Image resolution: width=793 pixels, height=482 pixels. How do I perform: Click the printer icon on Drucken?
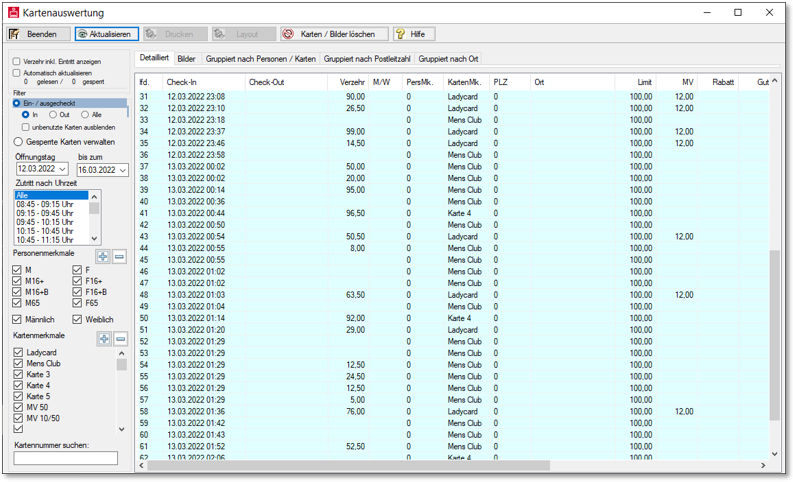[151, 34]
